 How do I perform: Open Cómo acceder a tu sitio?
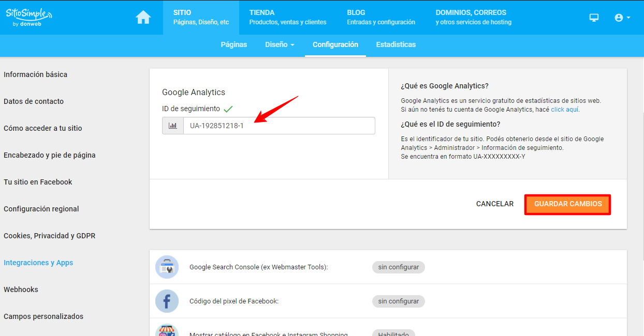tap(43, 128)
